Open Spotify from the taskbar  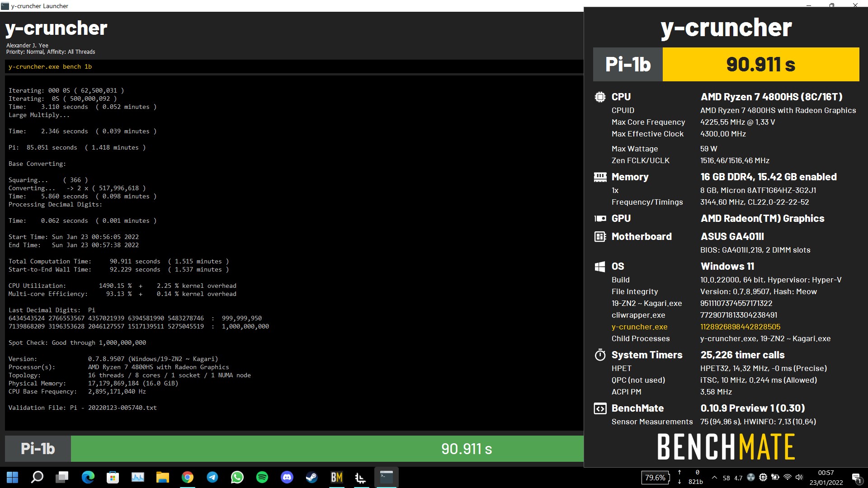point(262,477)
